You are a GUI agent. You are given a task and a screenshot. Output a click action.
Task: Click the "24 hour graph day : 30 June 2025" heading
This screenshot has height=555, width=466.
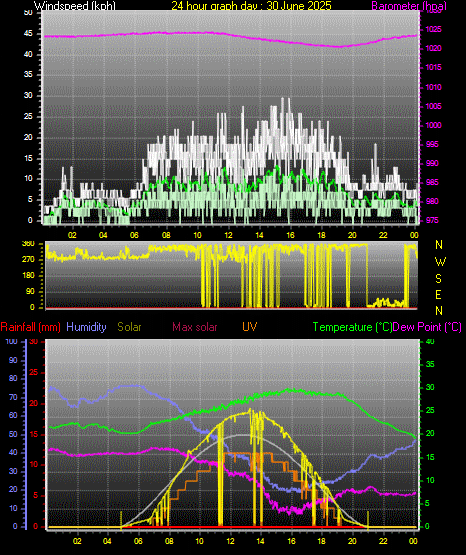pyautogui.click(x=252, y=6)
